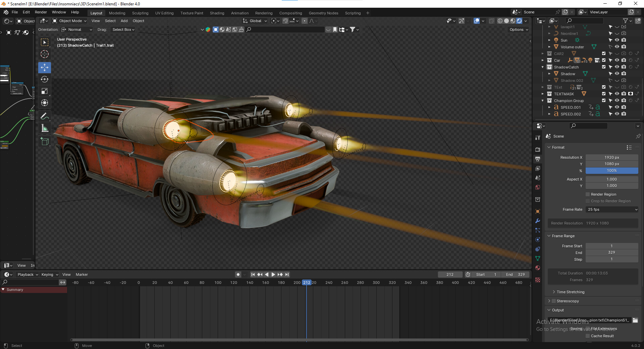Open the World Properties tab
Image resolution: width=644 pixels, height=349 pixels.
538,187
